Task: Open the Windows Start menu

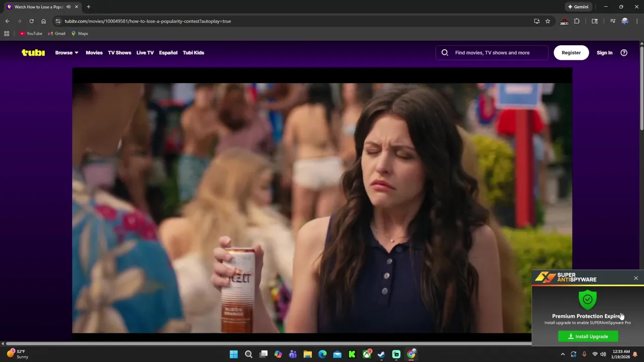Action: click(x=233, y=354)
